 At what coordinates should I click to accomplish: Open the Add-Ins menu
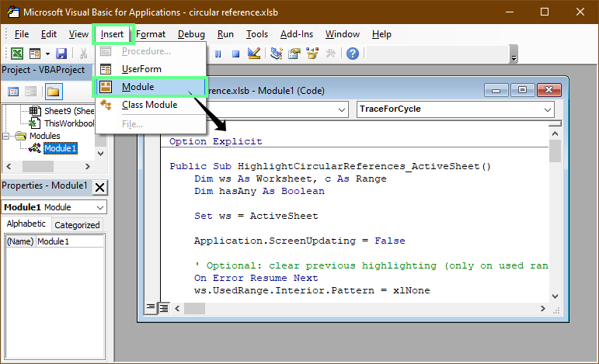pyautogui.click(x=297, y=34)
